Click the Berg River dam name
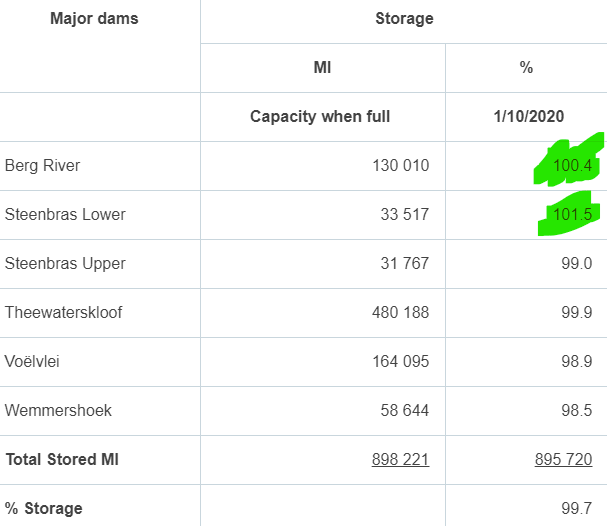Screen dimensions: 607x526 pos(42,166)
